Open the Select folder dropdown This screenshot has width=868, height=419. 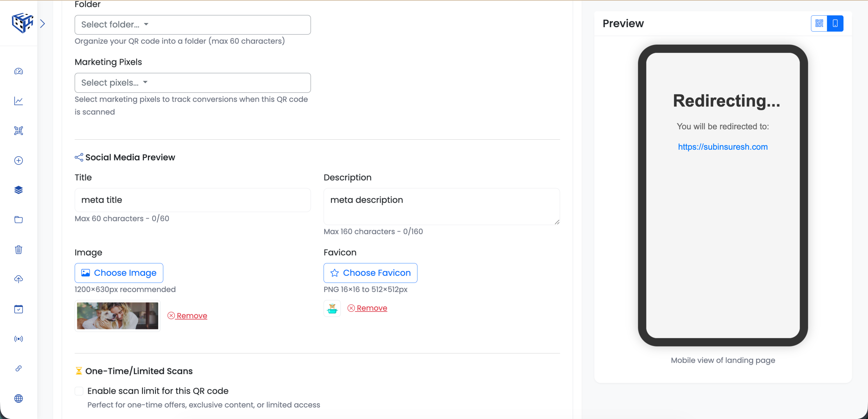(192, 24)
